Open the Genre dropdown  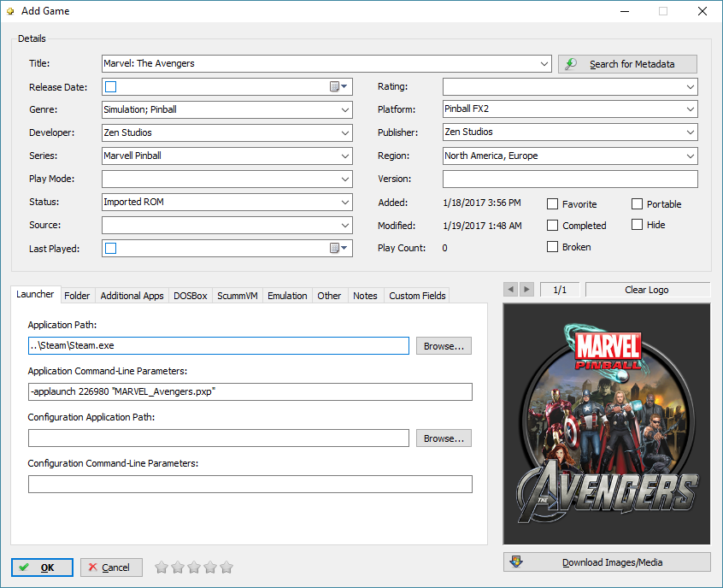[345, 109]
